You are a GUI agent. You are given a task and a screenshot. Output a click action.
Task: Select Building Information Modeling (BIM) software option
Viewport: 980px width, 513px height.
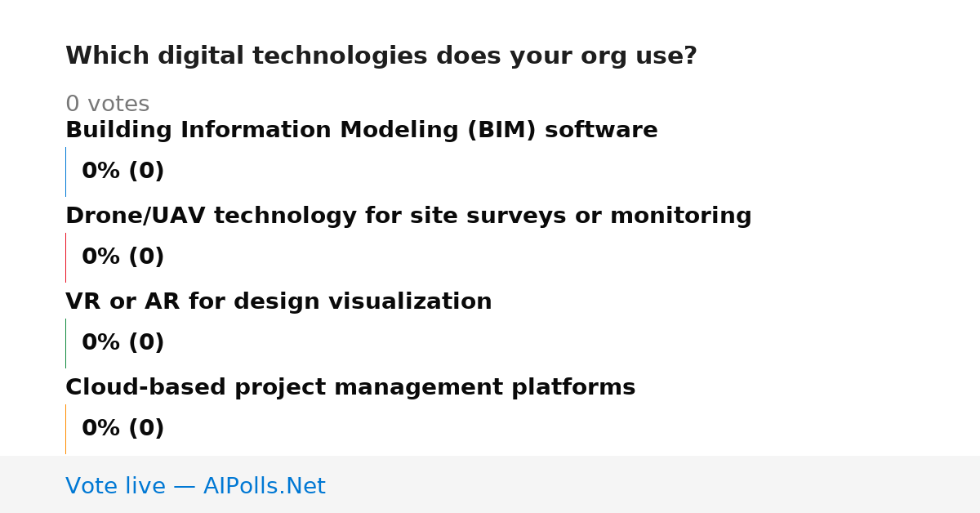point(362,131)
